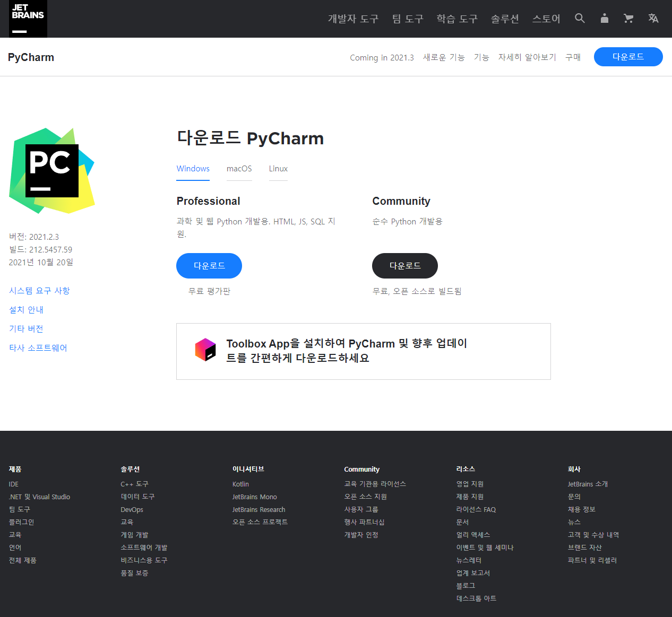Open footer 블로그 link
Viewport: 672px width, 617px height.
tap(466, 586)
